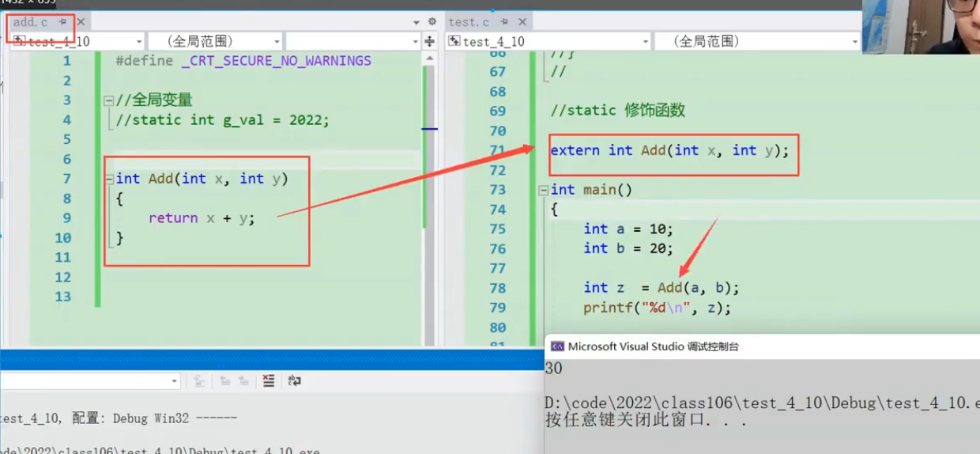This screenshot has height=454, width=980.
Task: Pin the add.c tab
Action: [62, 22]
